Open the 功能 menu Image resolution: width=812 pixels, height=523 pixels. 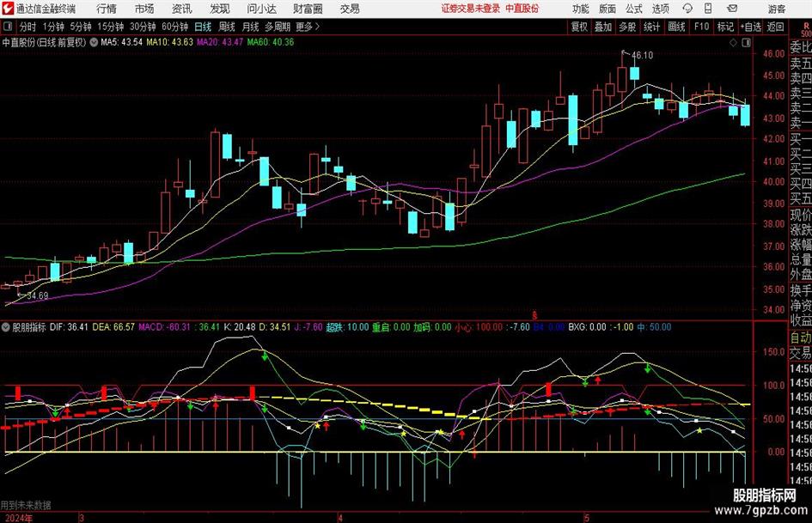581,9
